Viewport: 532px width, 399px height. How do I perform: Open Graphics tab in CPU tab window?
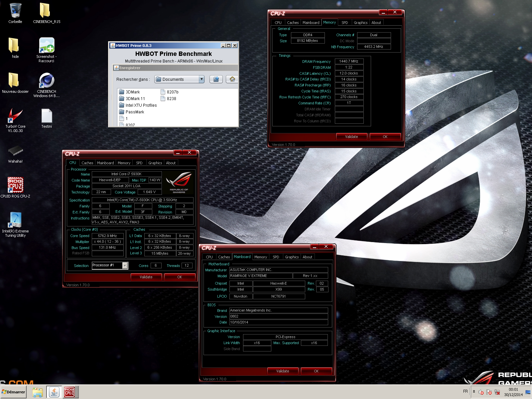coord(155,163)
